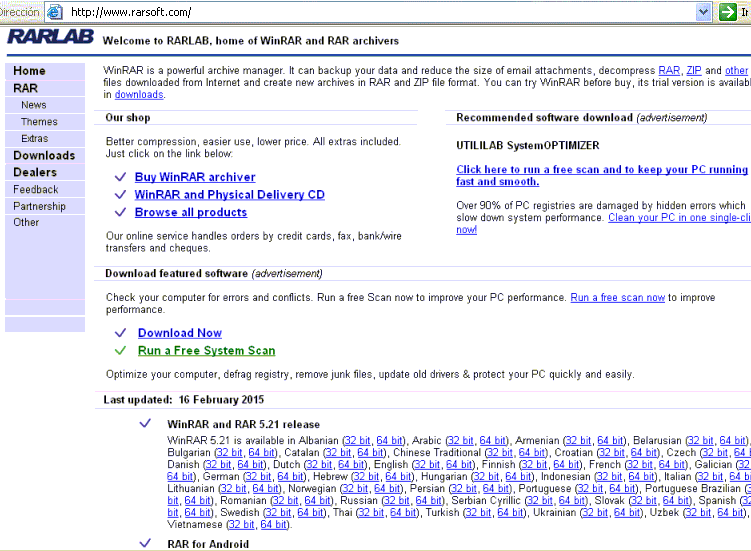Click the 'RAR for Android' heading
Viewport: 751px width, 551px height.
(208, 544)
